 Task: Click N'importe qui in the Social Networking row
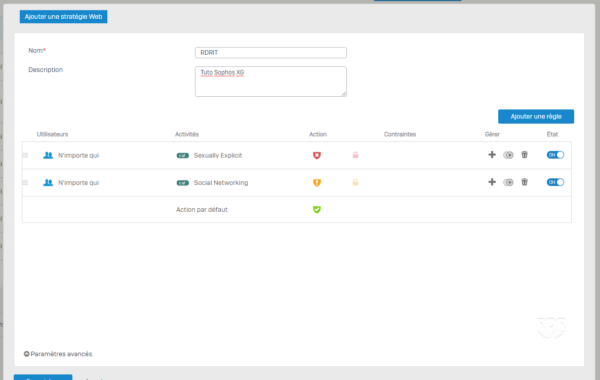tap(78, 183)
